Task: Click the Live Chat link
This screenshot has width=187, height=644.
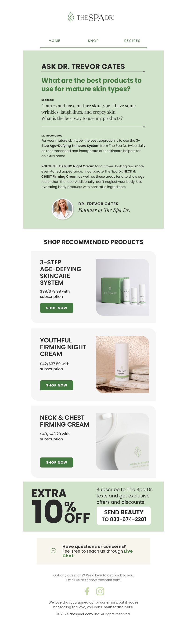Action: coord(97,553)
